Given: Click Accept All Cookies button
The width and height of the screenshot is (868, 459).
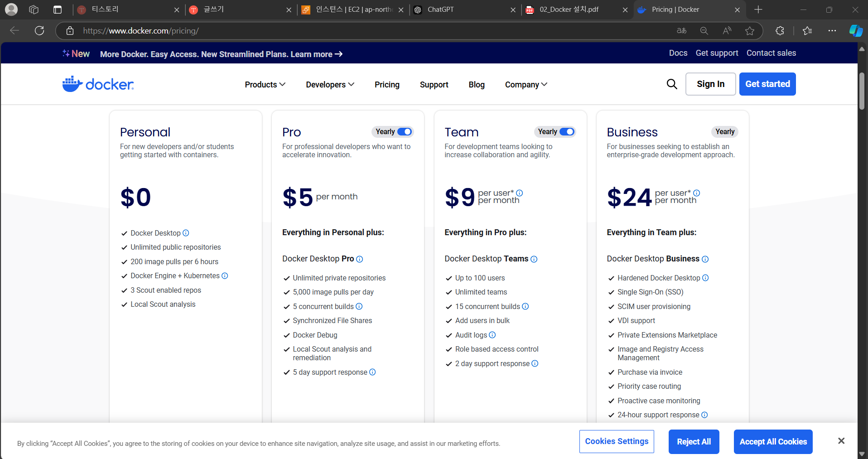Looking at the screenshot, I should click(773, 442).
